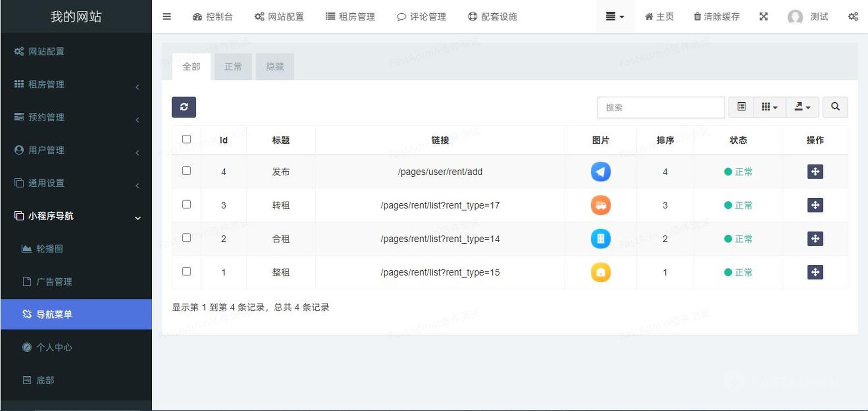Go to 主页 home link
868x411 pixels.
pos(659,16)
